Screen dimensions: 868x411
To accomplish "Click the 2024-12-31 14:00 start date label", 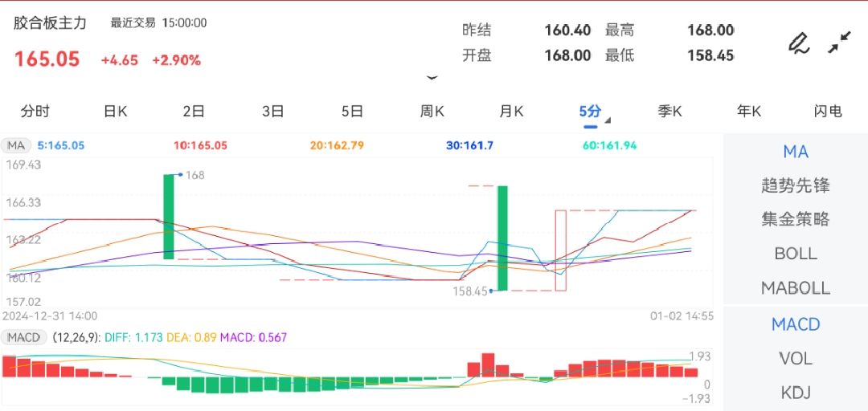I will pos(50,315).
